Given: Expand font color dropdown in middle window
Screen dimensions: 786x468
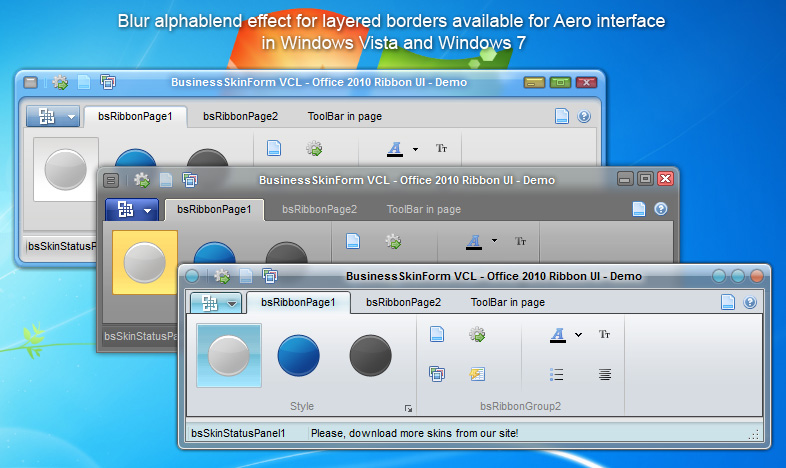Looking at the screenshot, I should tap(494, 241).
